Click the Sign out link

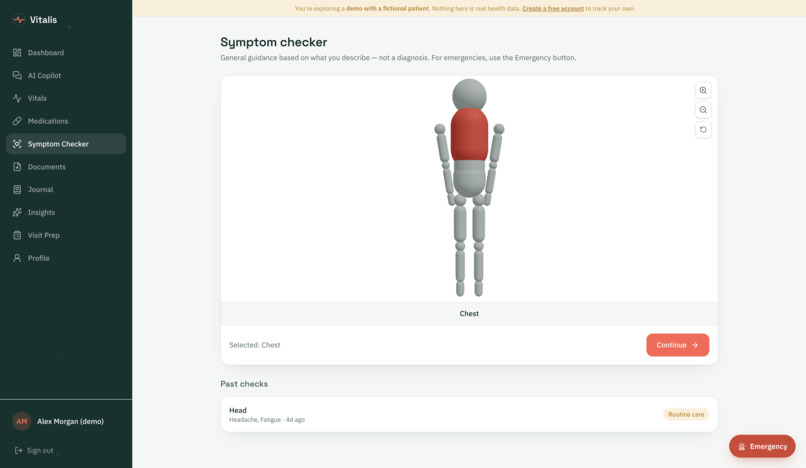(x=34, y=451)
